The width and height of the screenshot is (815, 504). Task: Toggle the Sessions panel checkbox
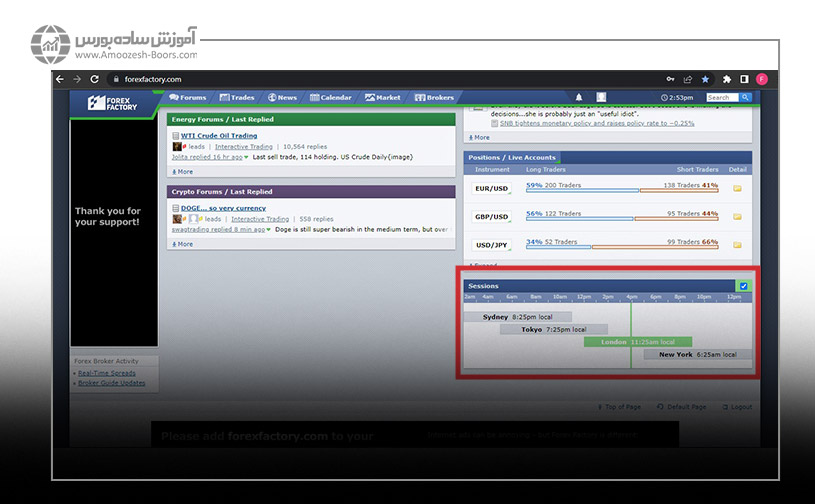pyautogui.click(x=743, y=286)
